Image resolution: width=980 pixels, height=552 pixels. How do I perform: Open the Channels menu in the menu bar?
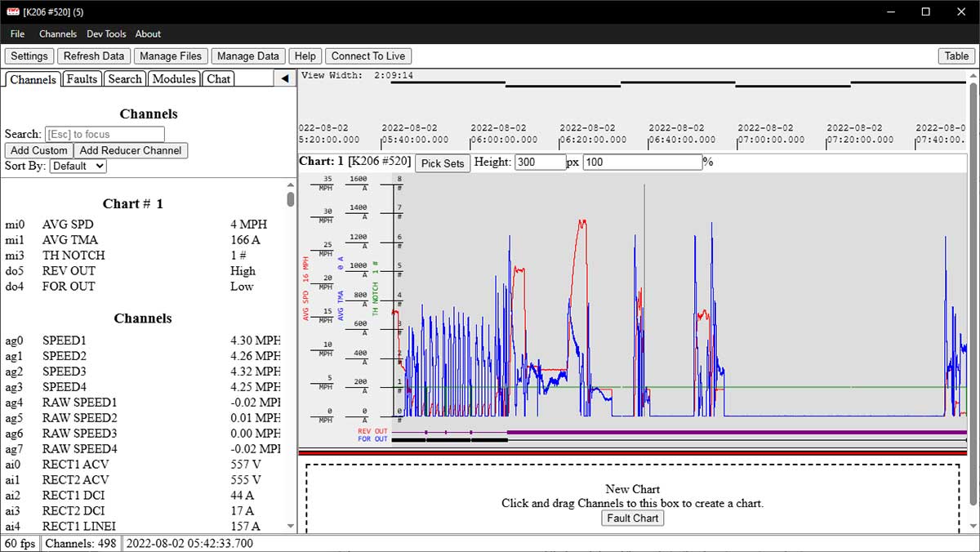(58, 33)
